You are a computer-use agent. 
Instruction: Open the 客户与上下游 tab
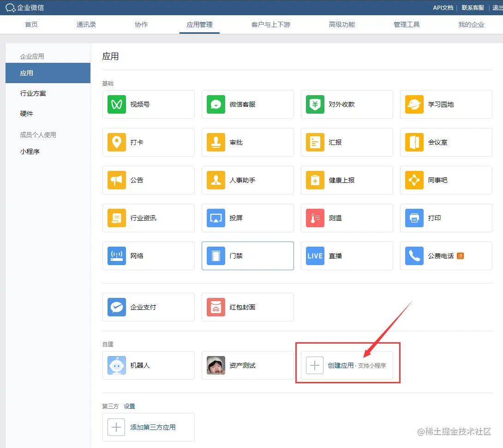(271, 24)
